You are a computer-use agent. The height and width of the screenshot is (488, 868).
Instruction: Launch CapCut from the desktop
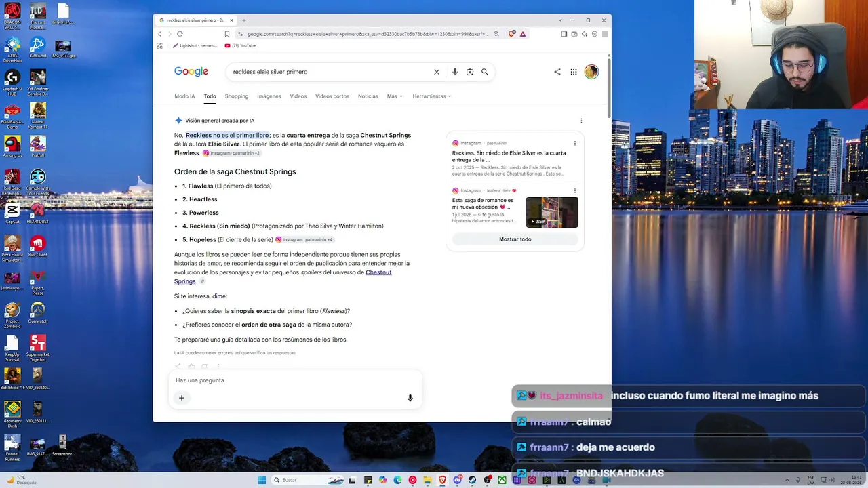(x=12, y=213)
